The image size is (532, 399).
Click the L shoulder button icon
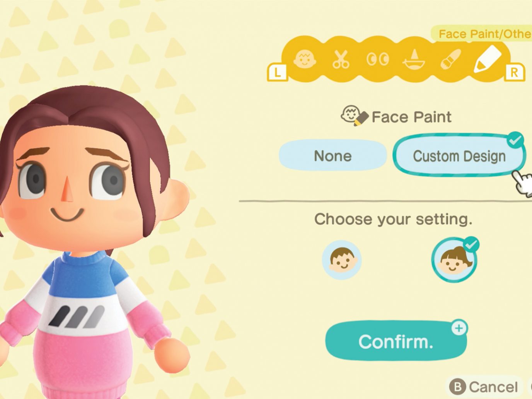[278, 72]
